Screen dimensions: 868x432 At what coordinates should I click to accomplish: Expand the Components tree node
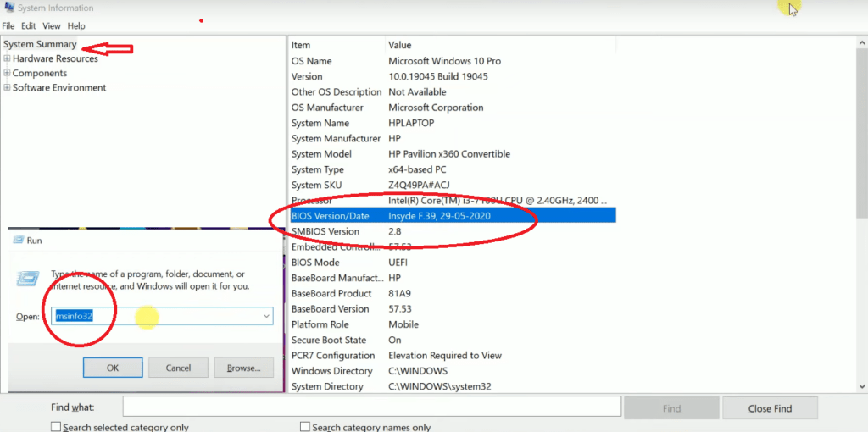[7, 73]
